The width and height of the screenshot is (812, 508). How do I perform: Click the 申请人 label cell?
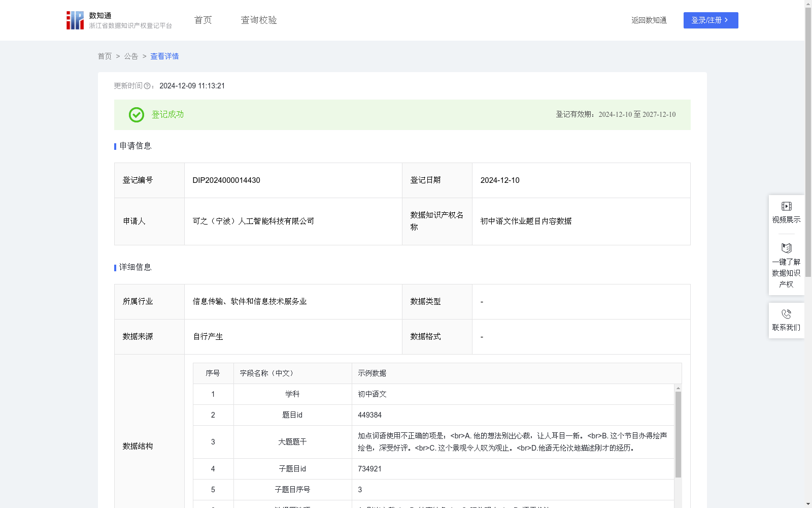click(x=149, y=221)
